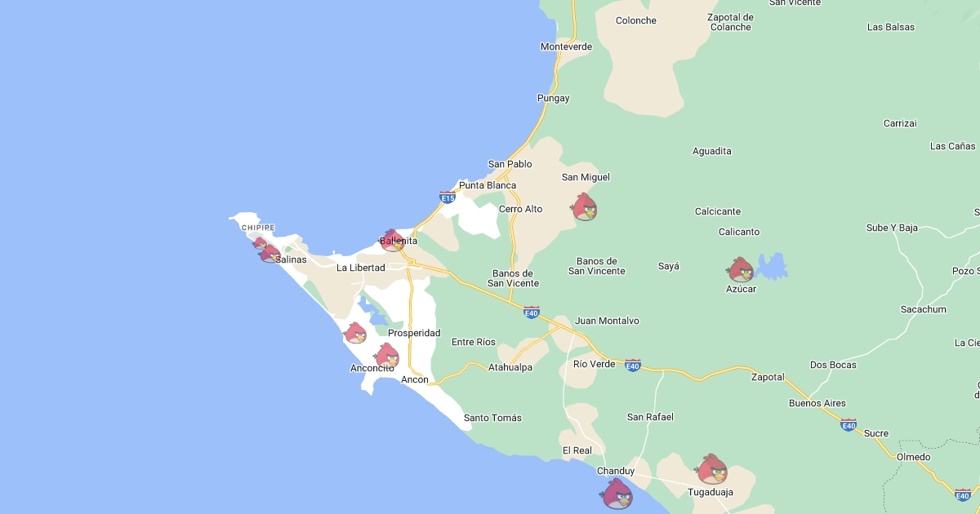Click the blue reservoir next to Azúcar
The image size is (980, 514).
click(771, 266)
